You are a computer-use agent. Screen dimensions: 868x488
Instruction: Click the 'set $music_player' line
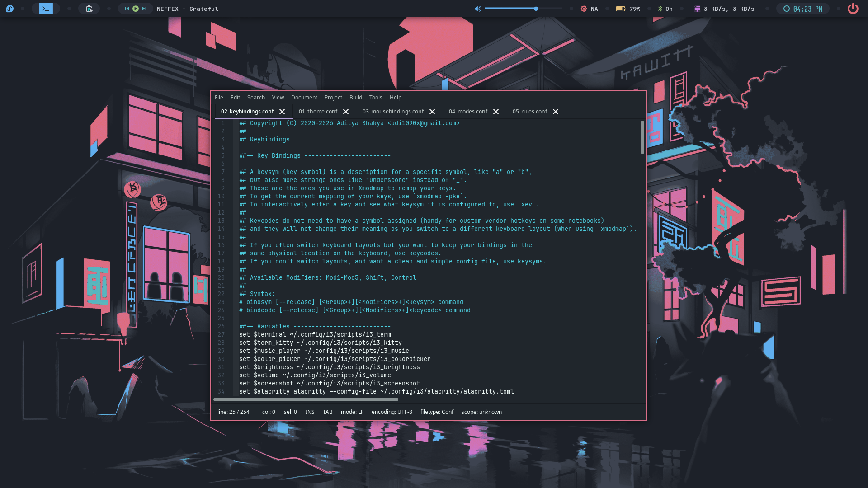point(324,351)
